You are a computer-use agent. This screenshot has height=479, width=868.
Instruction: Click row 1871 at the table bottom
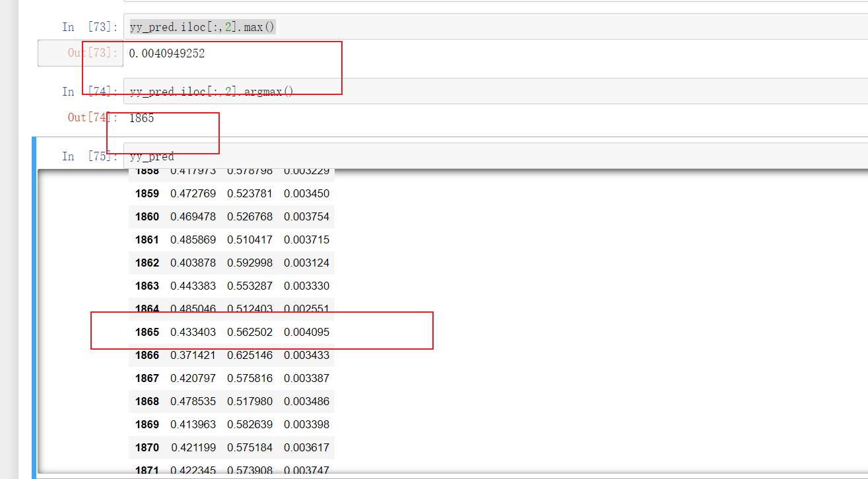[x=231, y=470]
